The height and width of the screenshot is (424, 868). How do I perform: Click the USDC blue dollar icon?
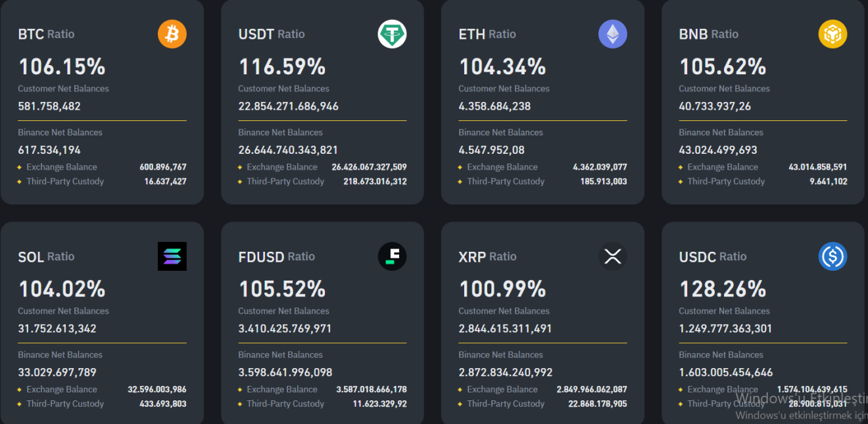pos(832,256)
